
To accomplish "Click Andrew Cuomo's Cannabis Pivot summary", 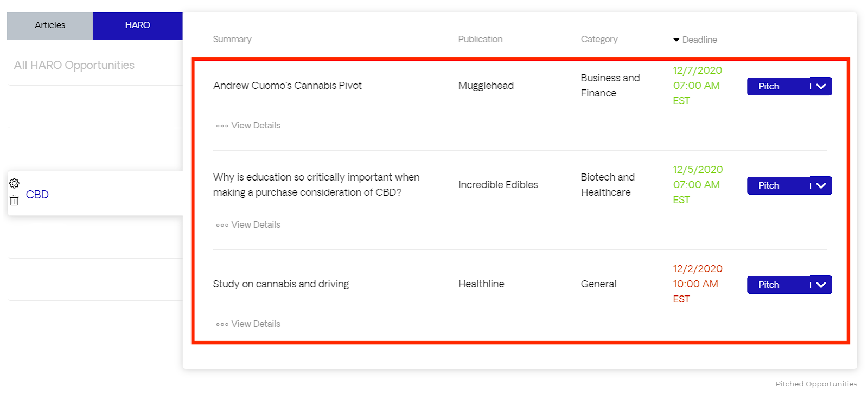I will (x=288, y=86).
